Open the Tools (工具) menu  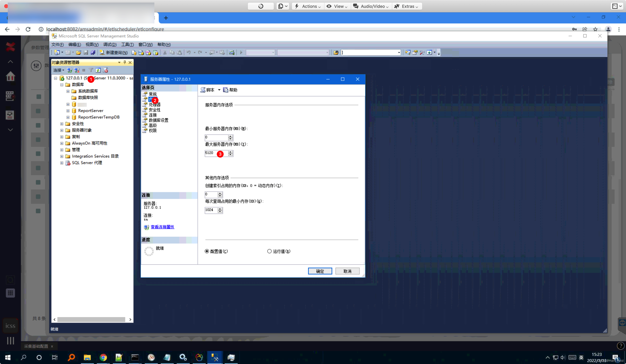pos(127,44)
